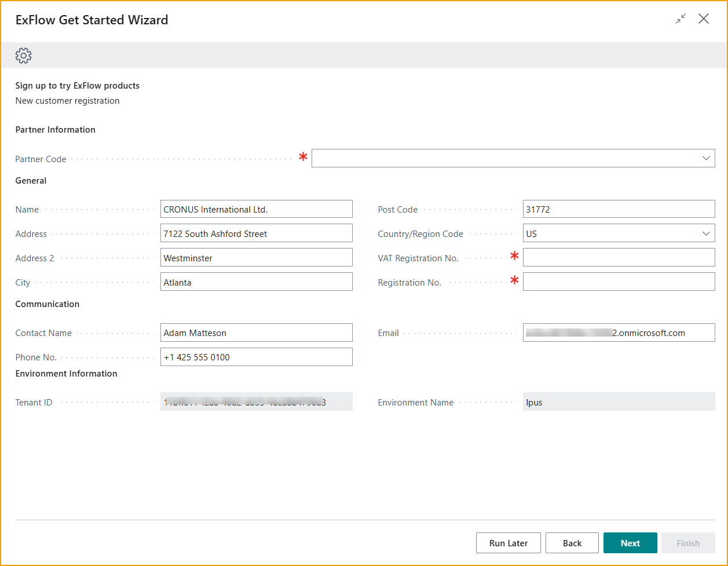The image size is (728, 566).
Task: Go Back to previous wizard step
Action: pos(572,543)
